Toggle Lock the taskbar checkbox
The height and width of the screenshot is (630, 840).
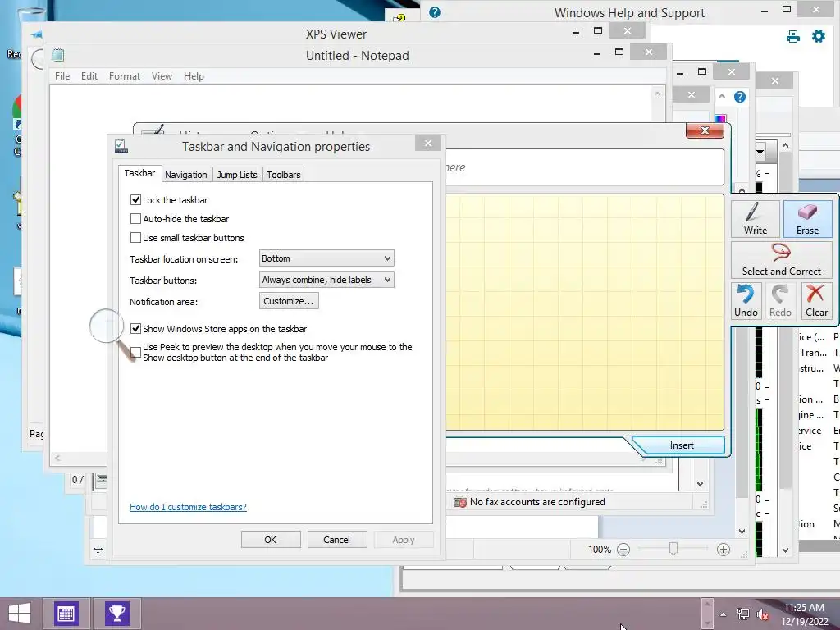pos(135,200)
